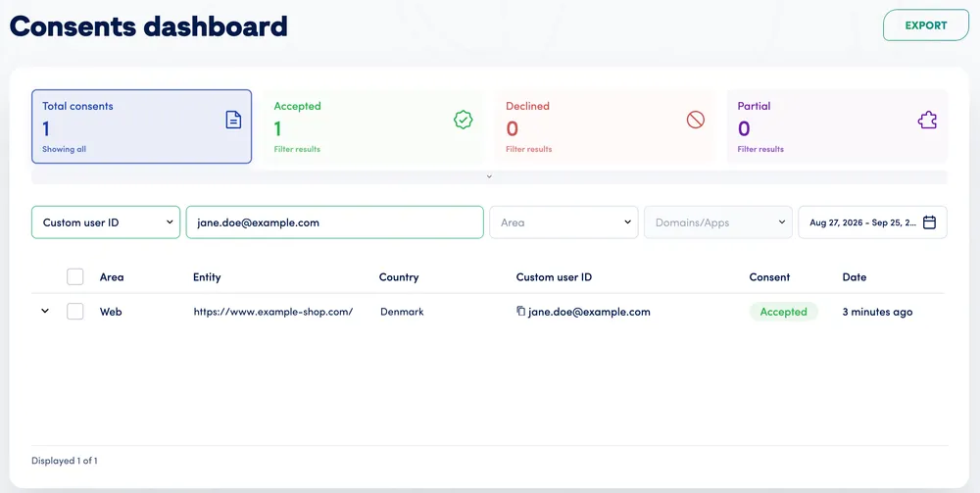
Task: Click jane.doe@example.com in the table row
Action: (589, 312)
